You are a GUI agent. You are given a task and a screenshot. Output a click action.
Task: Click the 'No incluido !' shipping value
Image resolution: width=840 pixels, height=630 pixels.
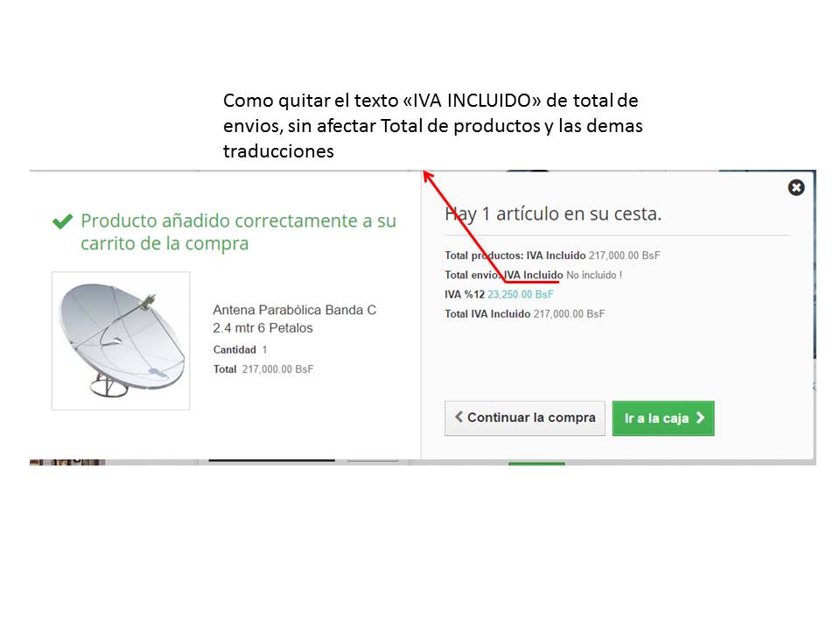[594, 275]
